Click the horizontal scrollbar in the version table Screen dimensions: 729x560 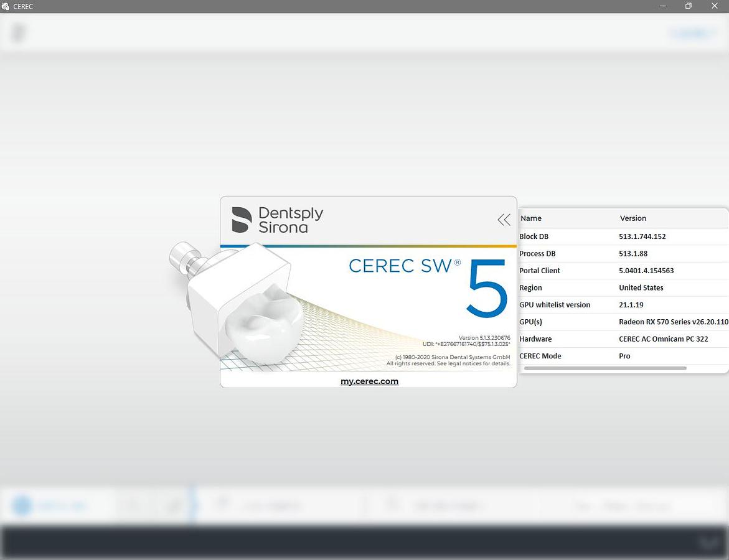[605, 368]
